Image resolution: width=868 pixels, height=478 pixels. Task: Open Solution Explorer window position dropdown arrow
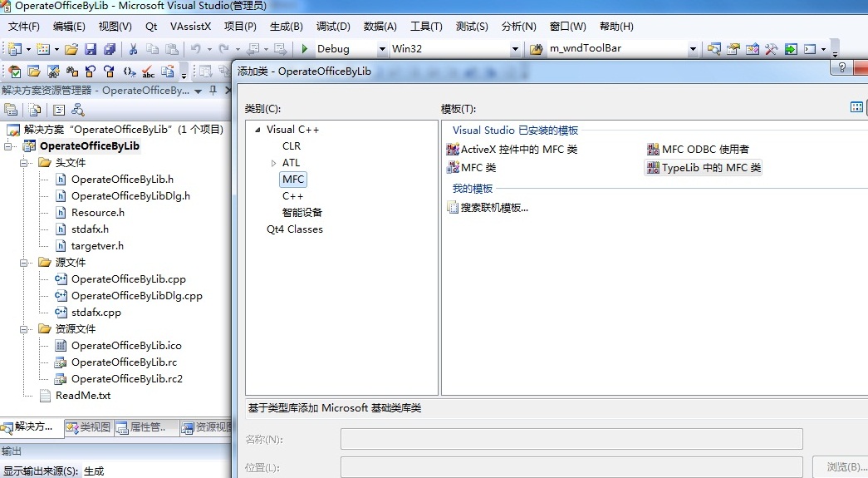[x=199, y=91]
